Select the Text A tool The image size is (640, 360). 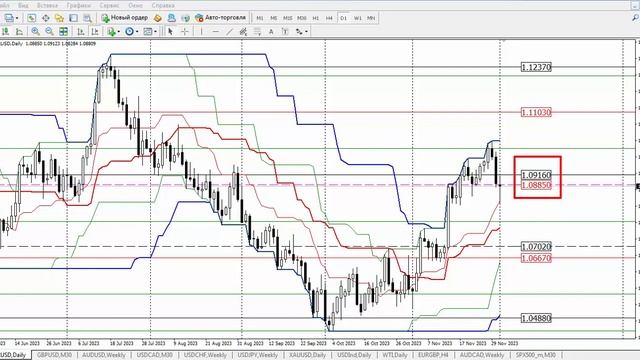[271, 31]
